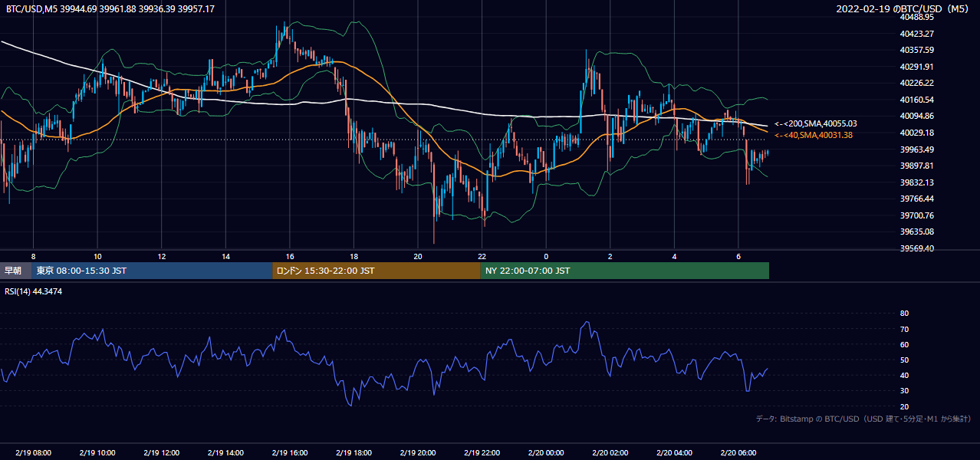Click the 早朝 session segment
Viewport: 980px width, 460px height.
pos(15,271)
